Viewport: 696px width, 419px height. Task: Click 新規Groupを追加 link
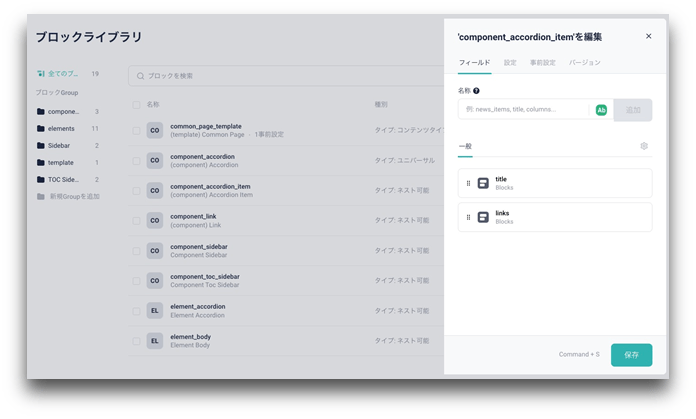(74, 196)
